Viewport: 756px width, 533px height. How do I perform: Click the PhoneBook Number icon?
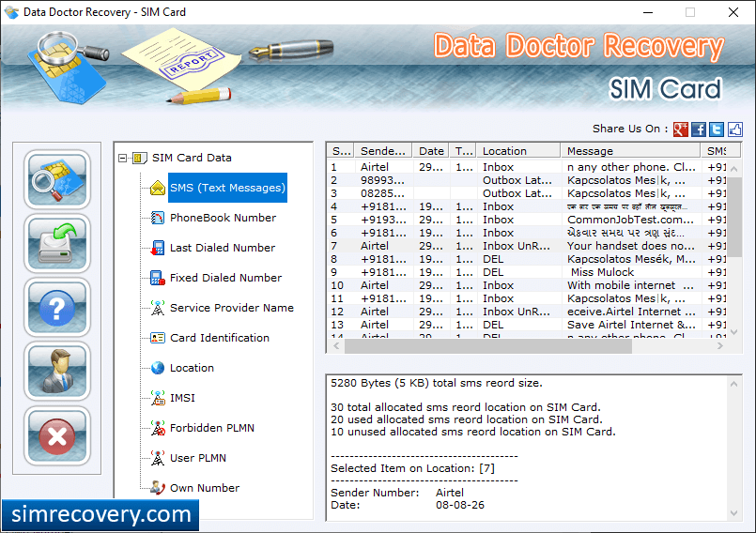coord(158,218)
